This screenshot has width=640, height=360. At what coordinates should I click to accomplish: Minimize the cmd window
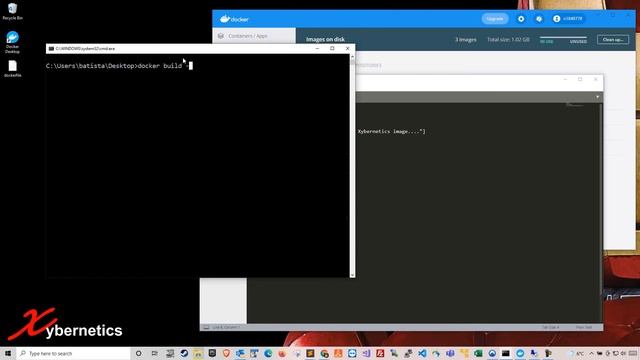tap(317, 49)
